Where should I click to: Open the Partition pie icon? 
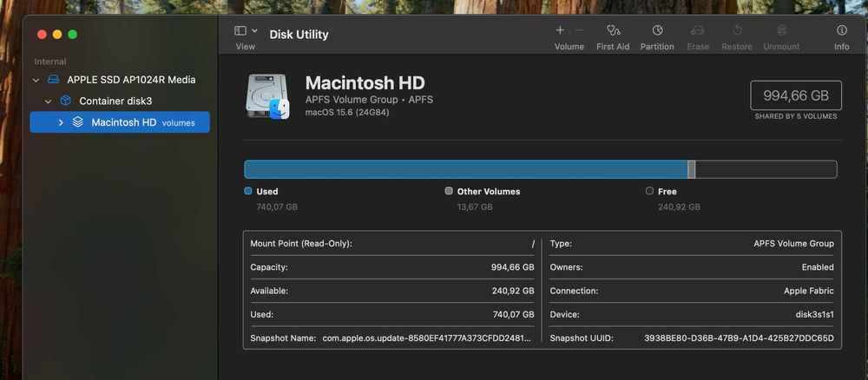click(x=657, y=29)
